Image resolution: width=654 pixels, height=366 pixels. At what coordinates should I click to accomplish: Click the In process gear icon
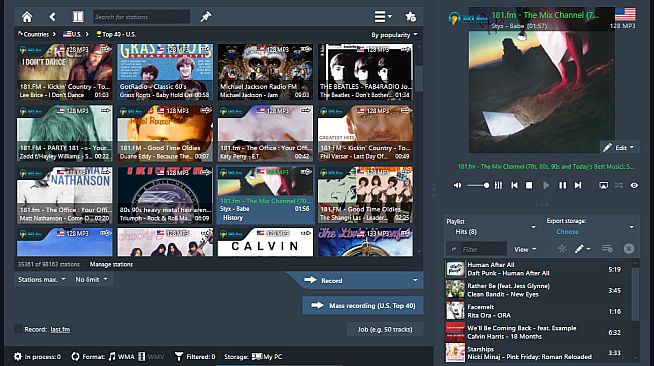click(x=18, y=356)
